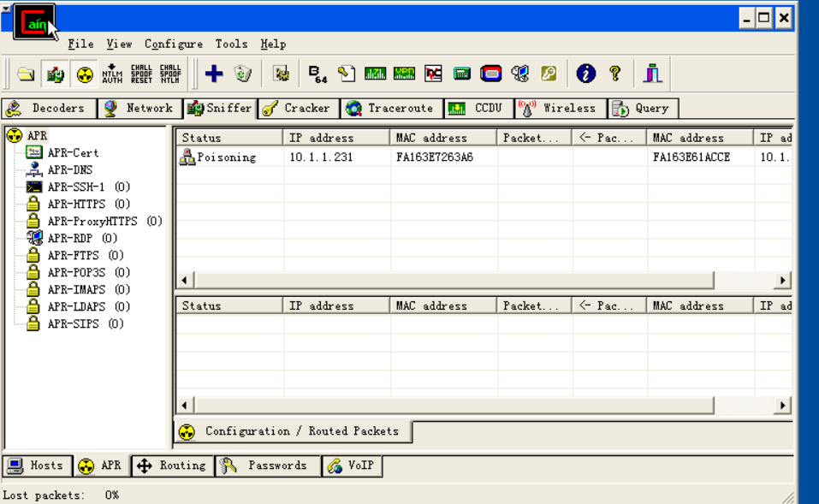The width and height of the screenshot is (819, 504).
Task: Open the Configure menu
Action: tap(174, 44)
